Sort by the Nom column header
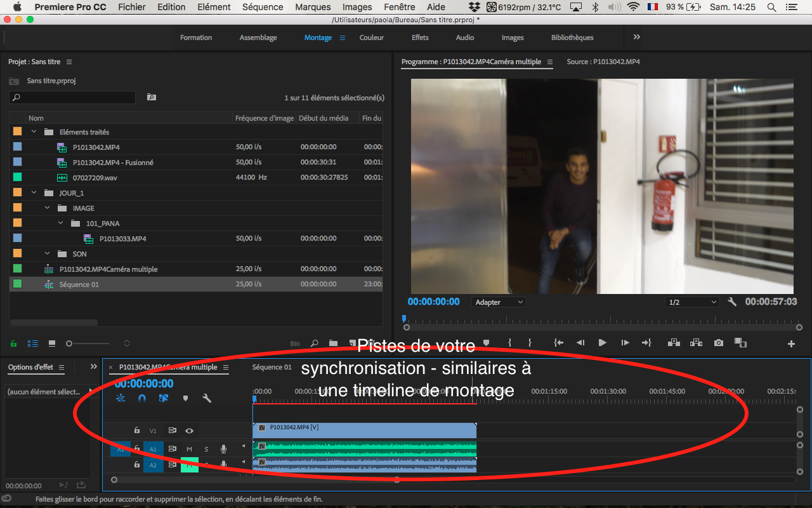 coord(36,118)
